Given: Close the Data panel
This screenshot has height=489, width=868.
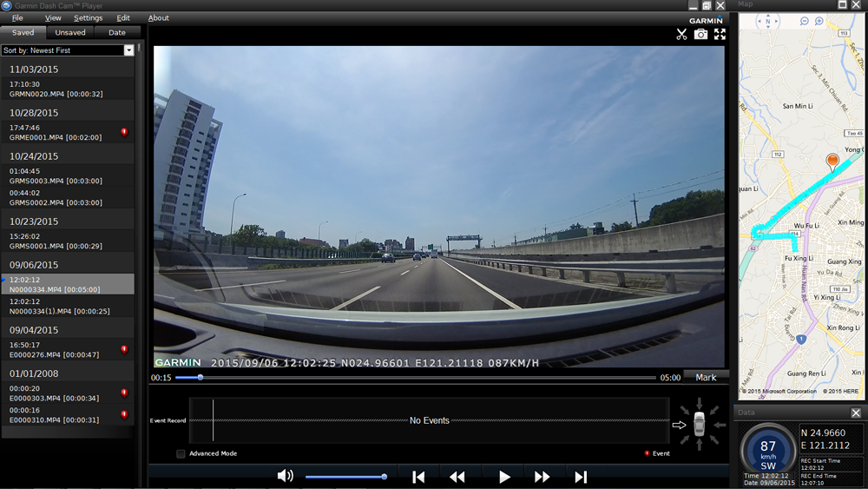Looking at the screenshot, I should click(856, 413).
